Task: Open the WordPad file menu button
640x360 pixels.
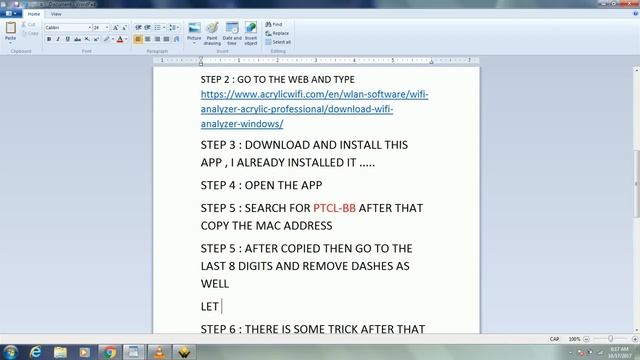Action: (x=11, y=13)
